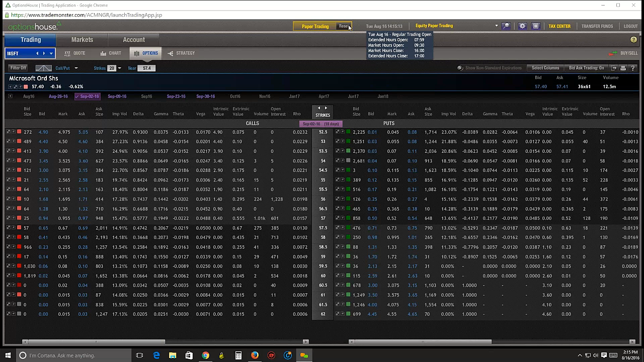
Task: Select the Sep-23-16 expiration
Action: [x=176, y=97]
